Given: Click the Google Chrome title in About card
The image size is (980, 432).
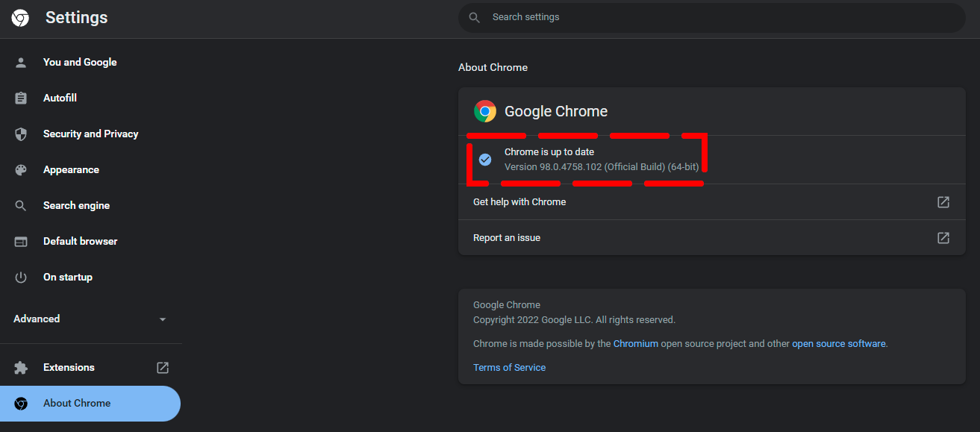Looking at the screenshot, I should tap(556, 112).
